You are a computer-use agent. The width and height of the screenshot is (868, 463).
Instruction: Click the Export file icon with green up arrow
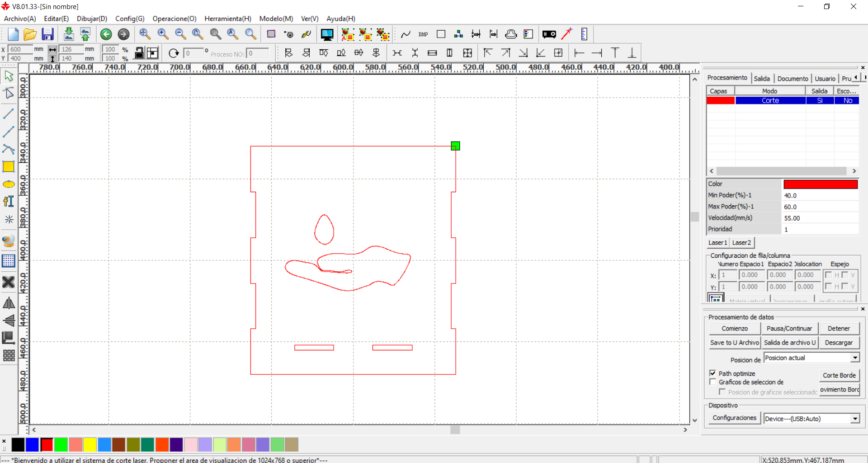tap(85, 34)
